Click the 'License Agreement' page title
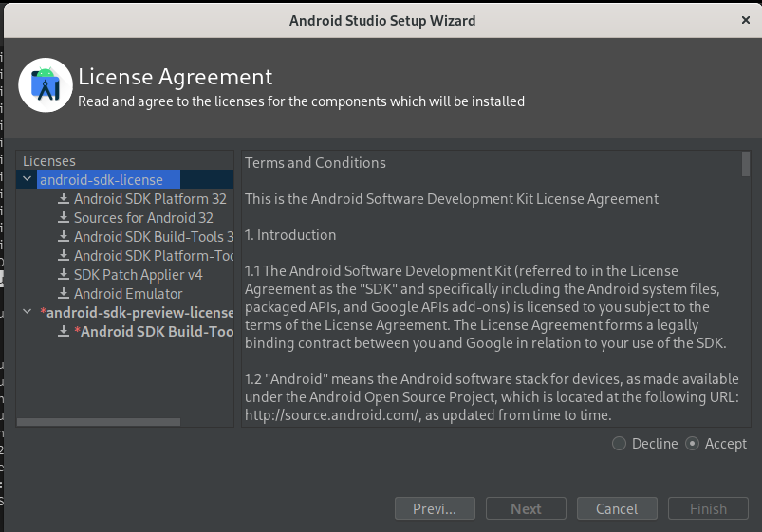This screenshot has width=762, height=532. (175, 77)
